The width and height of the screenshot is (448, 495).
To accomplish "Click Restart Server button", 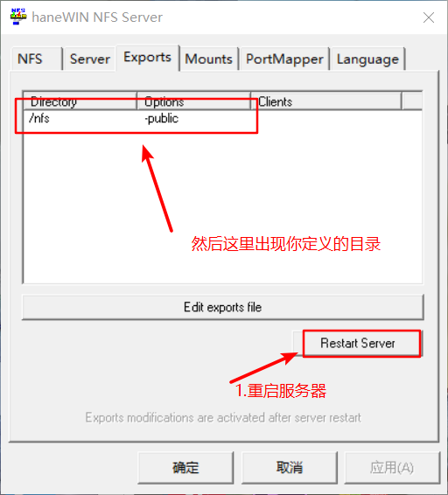I will pyautogui.click(x=358, y=344).
